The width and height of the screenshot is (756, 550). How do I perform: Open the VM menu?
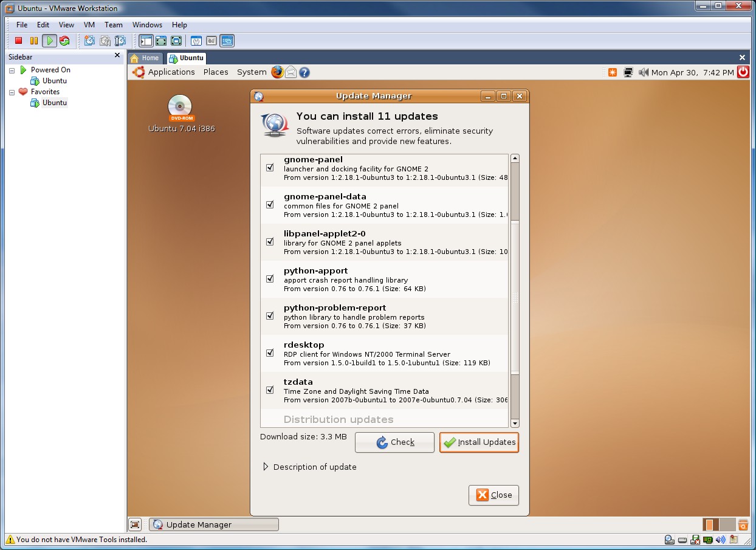[x=89, y=25]
